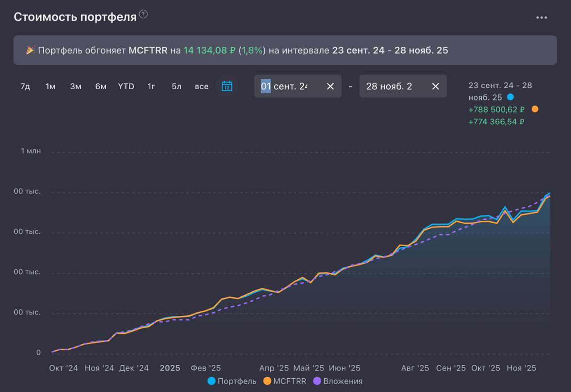
Task: Choose the 6м period
Action: point(101,87)
